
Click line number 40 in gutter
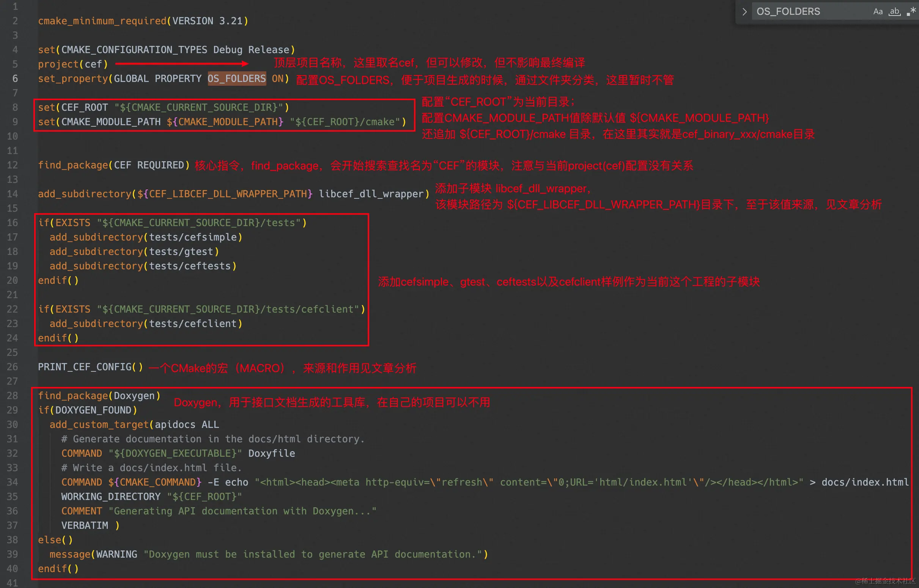(x=13, y=569)
